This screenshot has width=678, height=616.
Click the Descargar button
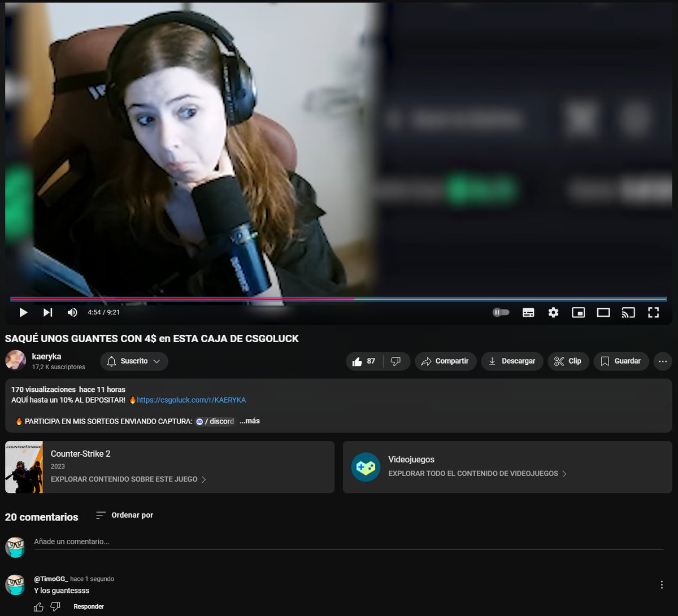(512, 361)
